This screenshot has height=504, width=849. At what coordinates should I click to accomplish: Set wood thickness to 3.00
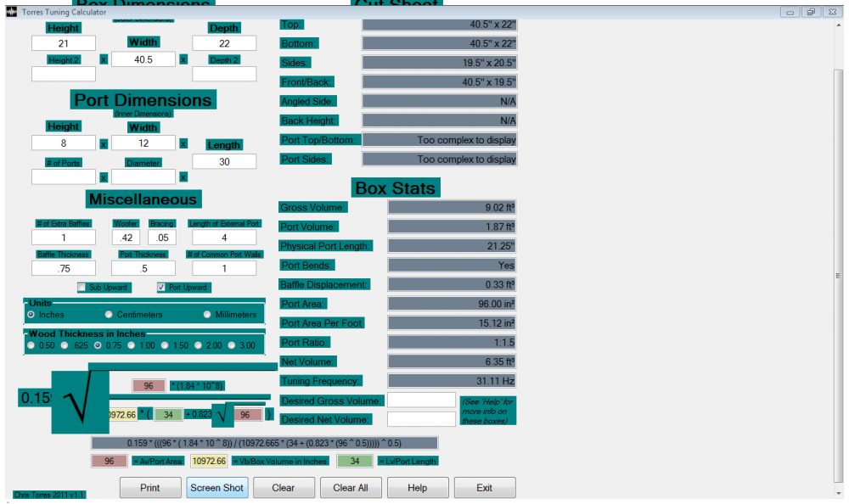[232, 345]
